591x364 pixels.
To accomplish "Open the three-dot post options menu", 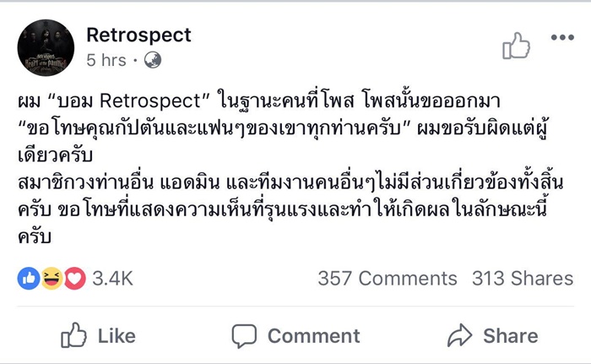I will click(561, 38).
